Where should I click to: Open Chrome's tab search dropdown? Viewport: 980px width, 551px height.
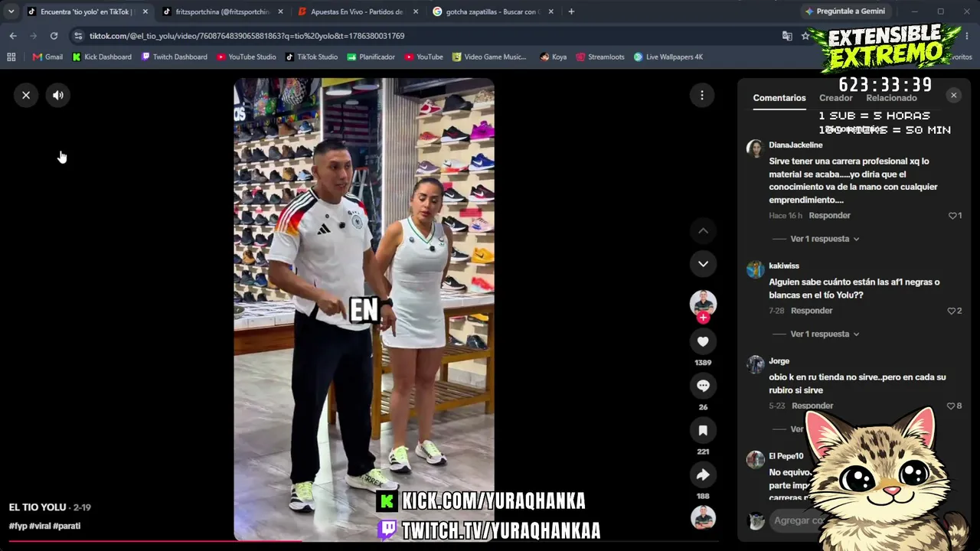(x=11, y=11)
